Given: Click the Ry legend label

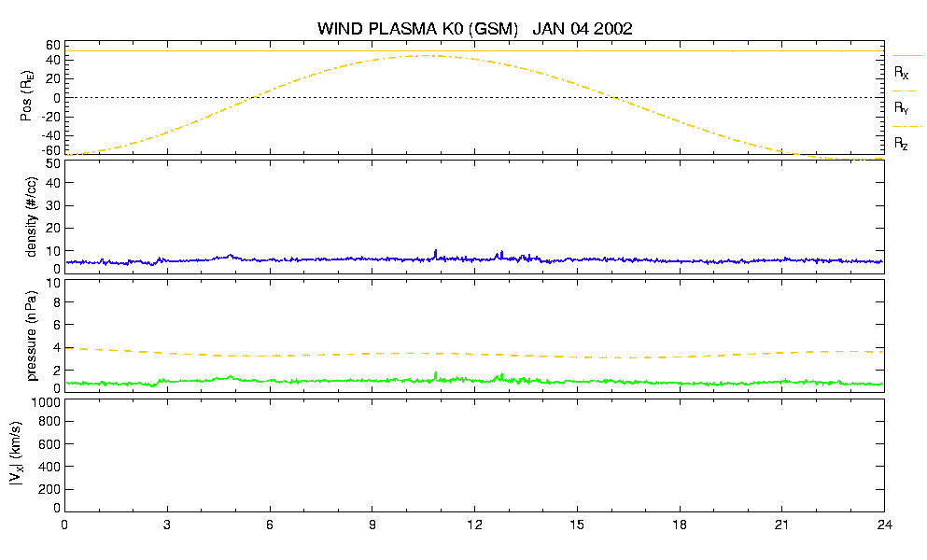Looking at the screenshot, I should point(901,108).
